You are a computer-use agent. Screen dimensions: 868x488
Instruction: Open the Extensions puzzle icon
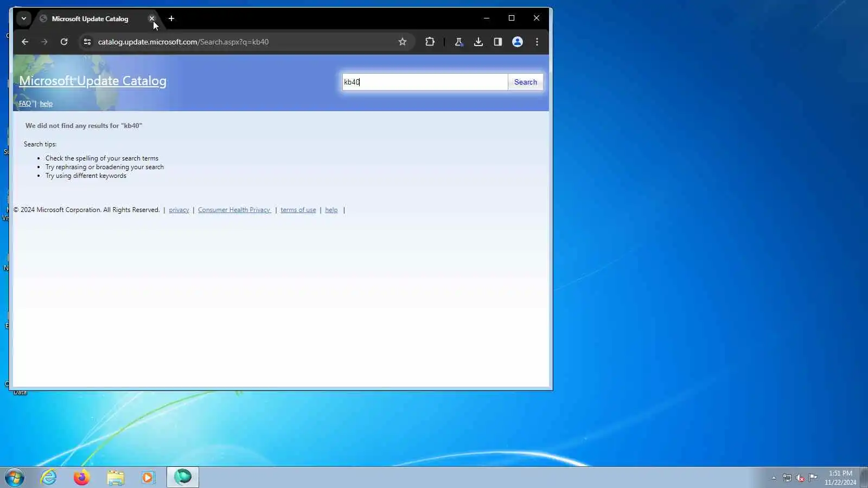click(430, 42)
